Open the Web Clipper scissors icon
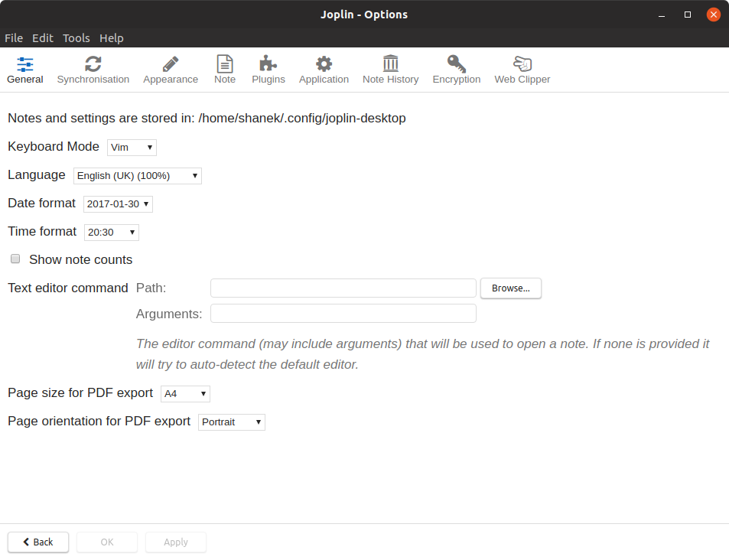729x560 pixels. pyautogui.click(x=522, y=63)
